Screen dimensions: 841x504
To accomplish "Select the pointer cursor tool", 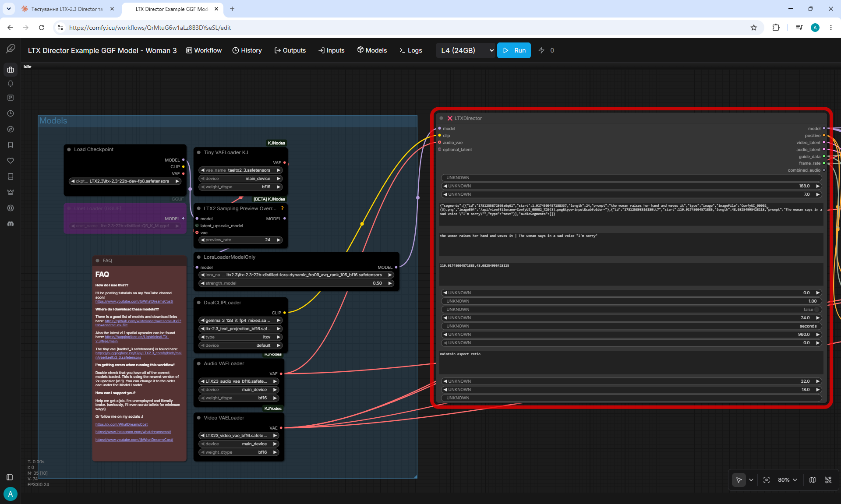I will 739,480.
